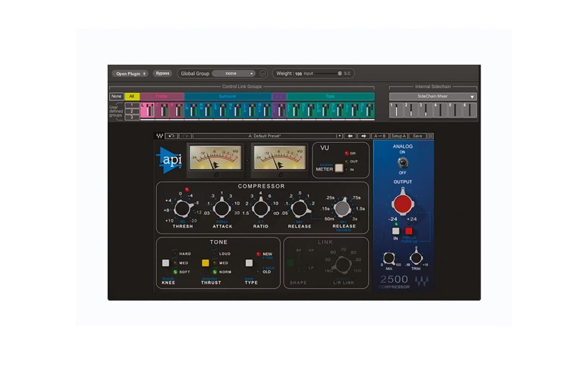588x368 pixels.
Task: Adjust sidechain mixer fader 1
Action: (x=396, y=110)
